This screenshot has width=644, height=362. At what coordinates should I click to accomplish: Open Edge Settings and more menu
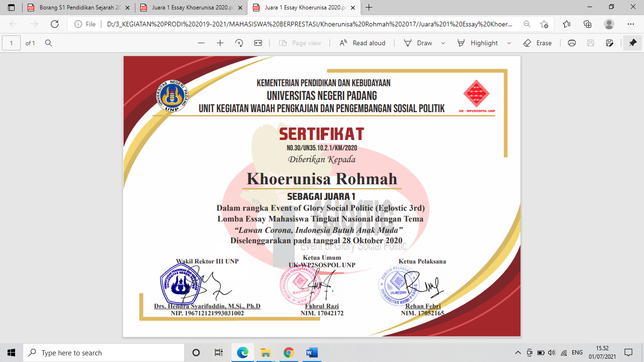click(631, 24)
